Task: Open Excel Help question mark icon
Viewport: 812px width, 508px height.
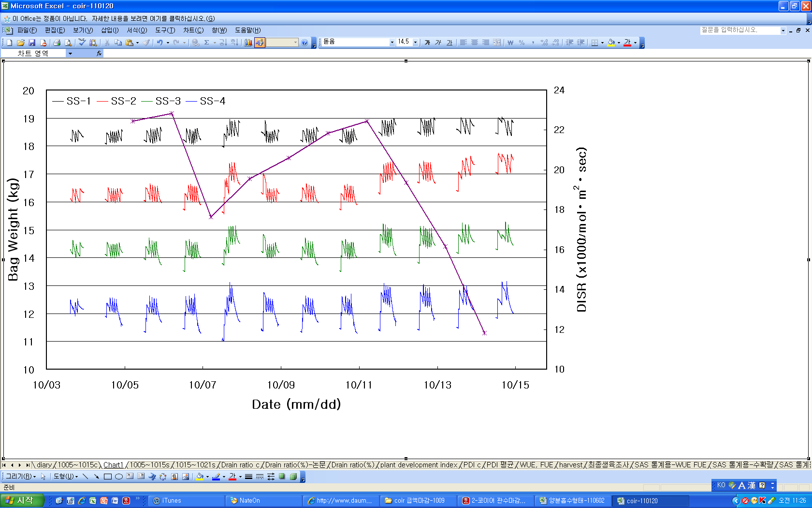Action: point(304,43)
